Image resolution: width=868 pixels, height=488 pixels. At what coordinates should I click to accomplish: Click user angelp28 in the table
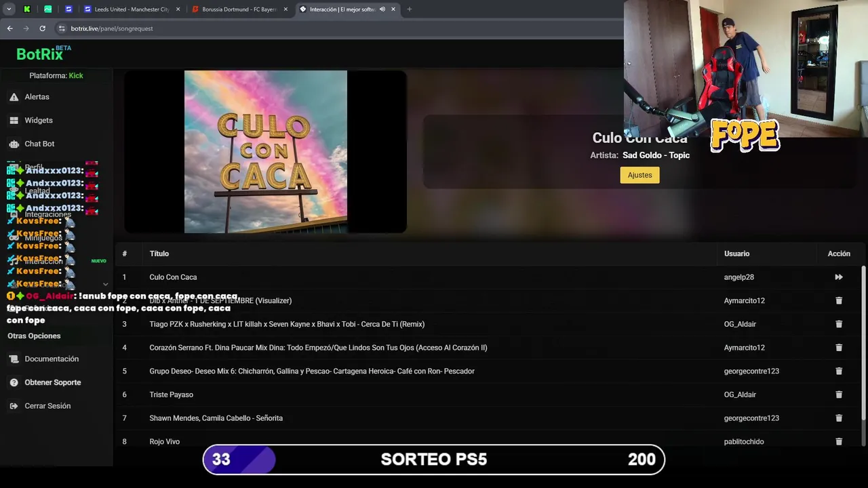point(738,277)
